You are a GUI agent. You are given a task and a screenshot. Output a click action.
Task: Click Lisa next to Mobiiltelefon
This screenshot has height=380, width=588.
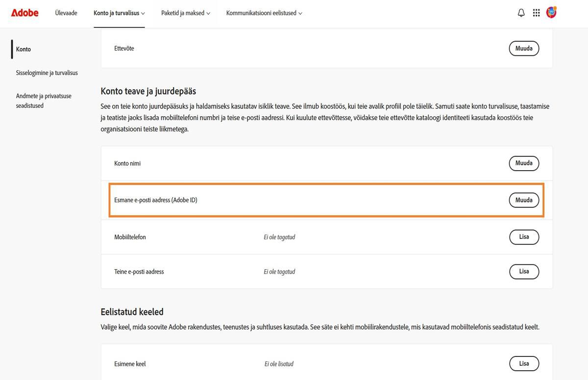pos(524,237)
